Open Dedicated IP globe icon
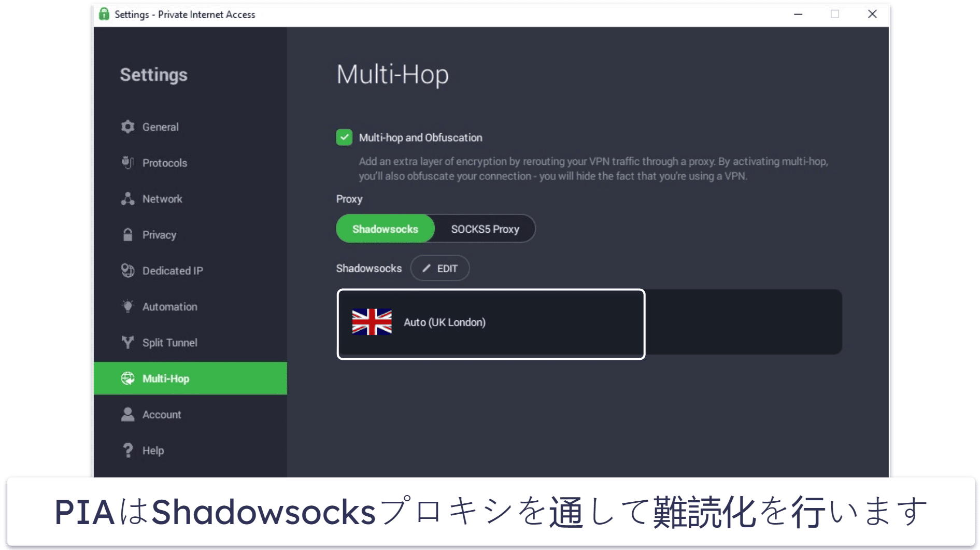Image resolution: width=980 pixels, height=550 pixels. tap(127, 271)
